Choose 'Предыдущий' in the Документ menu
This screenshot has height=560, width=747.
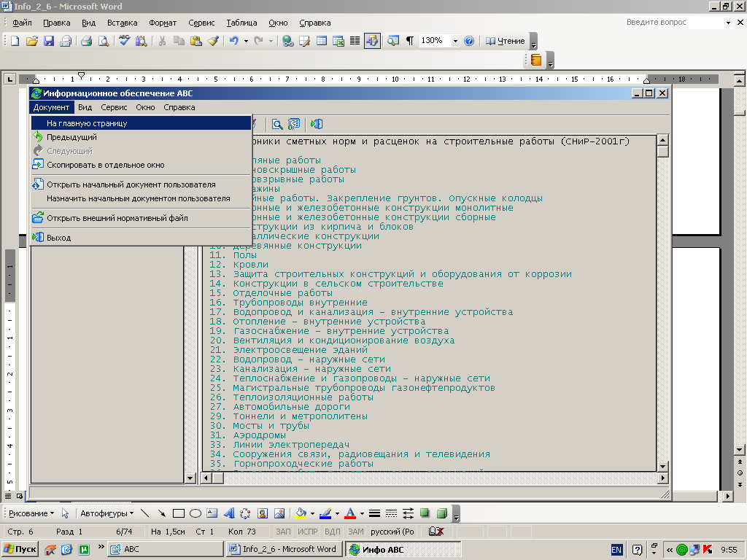141,137
